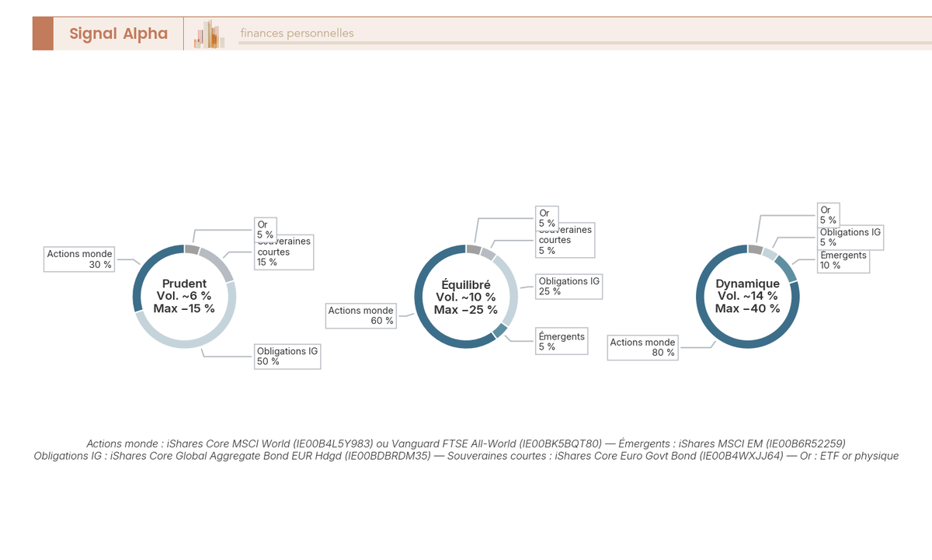Click the bar chart logo icon
932x560 pixels.
[x=210, y=34]
